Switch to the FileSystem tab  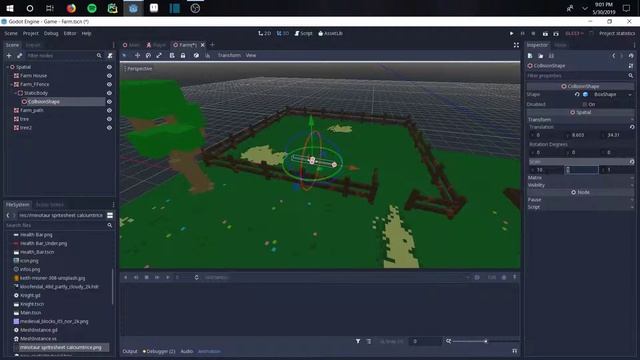point(18,204)
